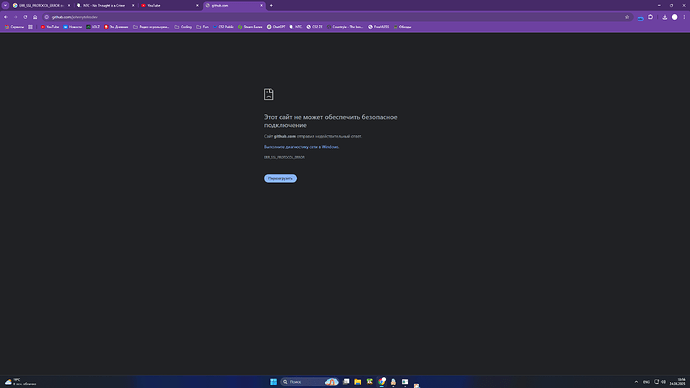The image size is (690, 388).
Task: Go back using the back arrow
Action: point(6,17)
